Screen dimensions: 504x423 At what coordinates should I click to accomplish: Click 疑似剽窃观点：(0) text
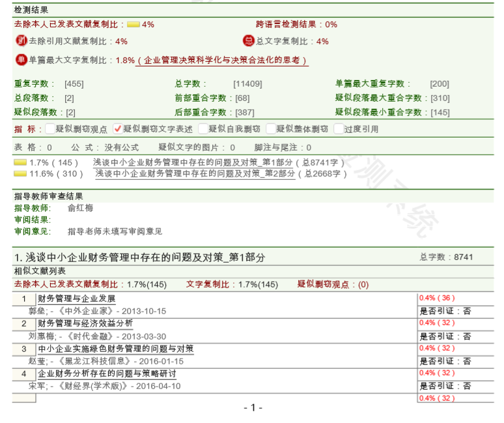click(x=333, y=284)
